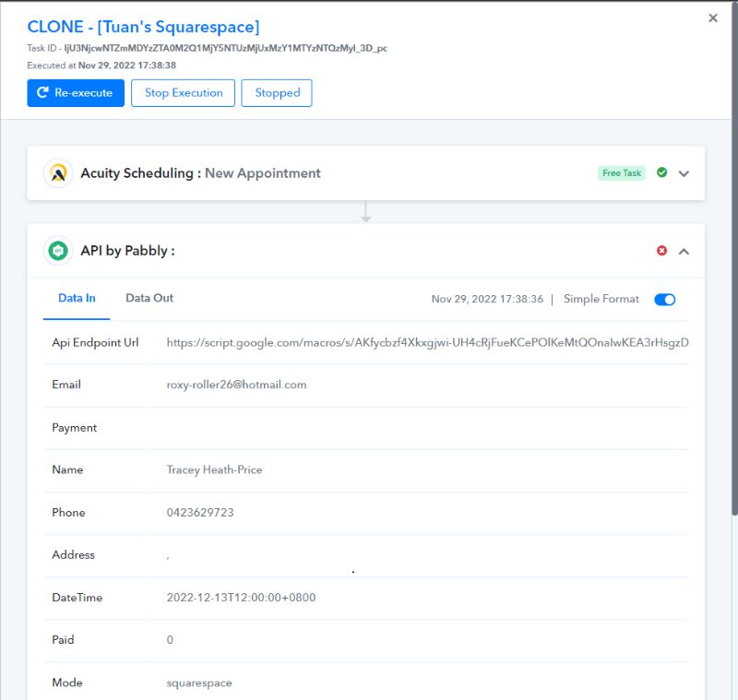738x700 pixels.
Task: Toggle the Simple Format switch
Action: pos(664,299)
